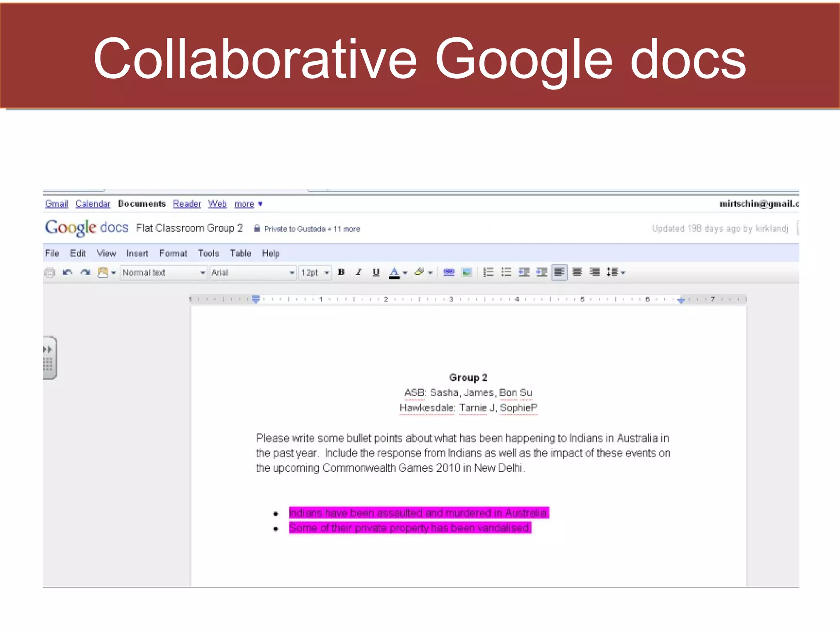Align text to the left
840x630 pixels.
[x=559, y=272]
